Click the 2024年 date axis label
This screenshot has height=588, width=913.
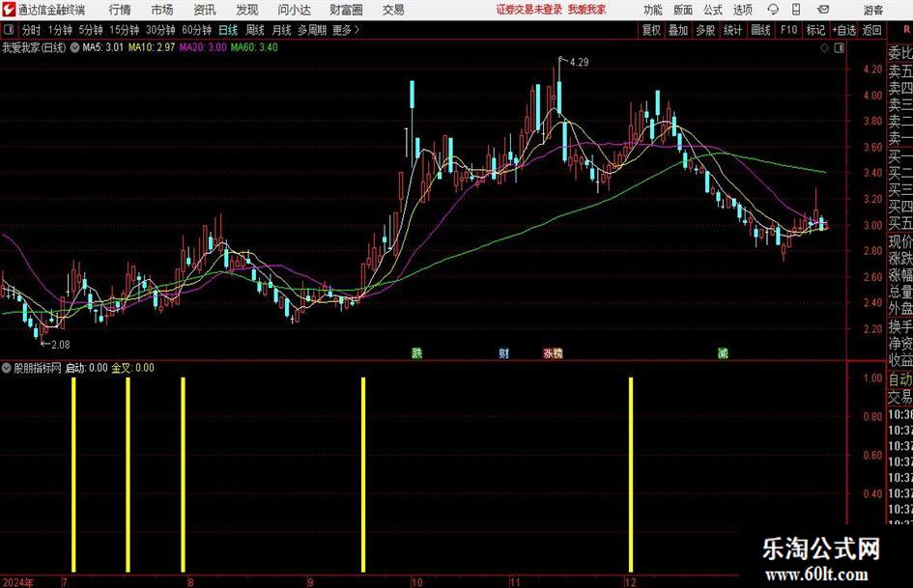coord(17,582)
